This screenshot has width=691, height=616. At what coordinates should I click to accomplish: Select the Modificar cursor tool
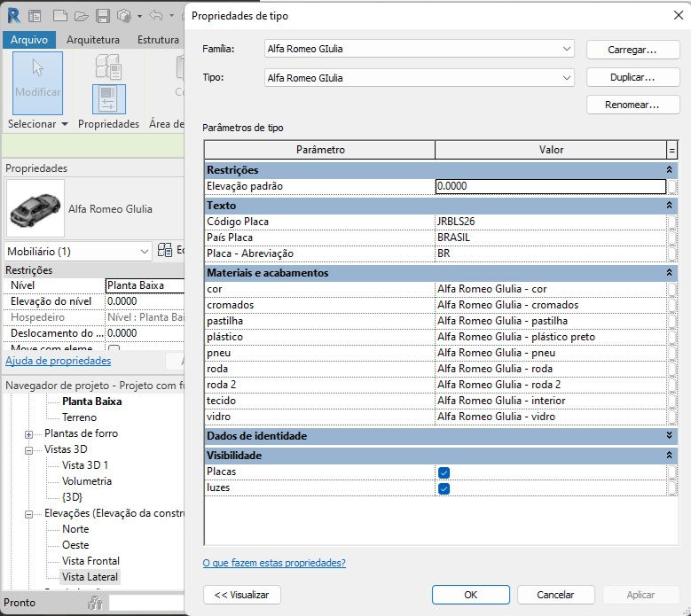click(37, 82)
